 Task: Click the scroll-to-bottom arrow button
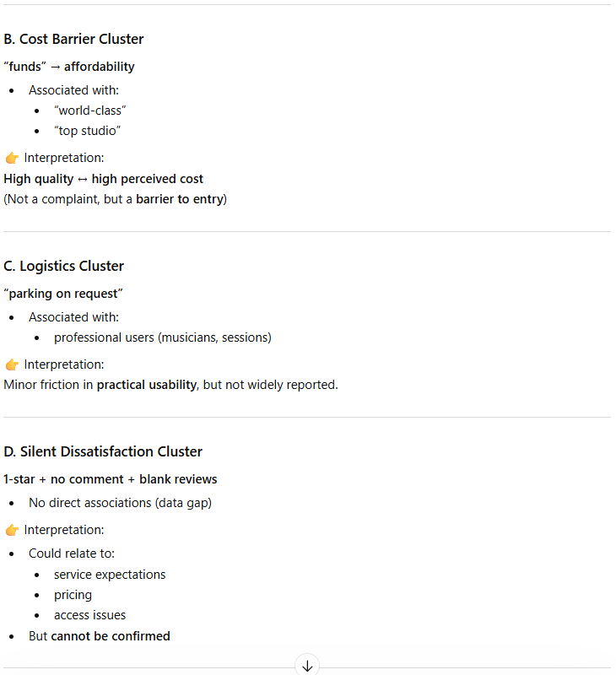point(307,666)
